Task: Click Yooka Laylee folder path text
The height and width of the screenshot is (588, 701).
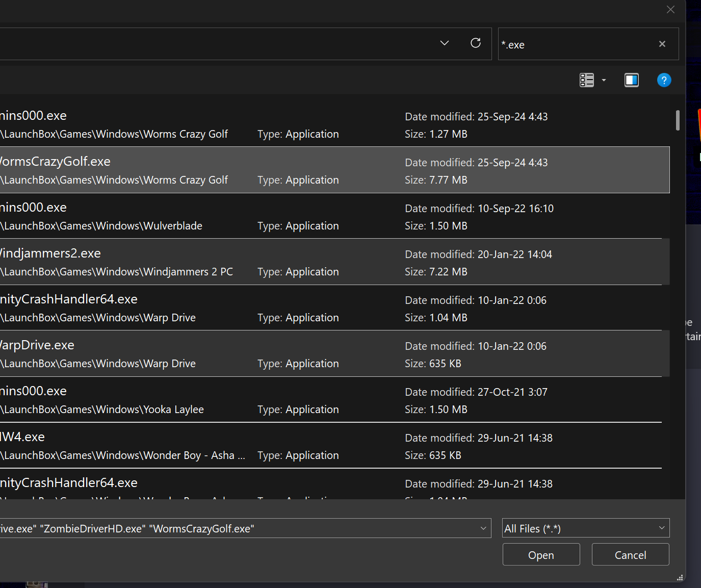Action: (x=102, y=410)
